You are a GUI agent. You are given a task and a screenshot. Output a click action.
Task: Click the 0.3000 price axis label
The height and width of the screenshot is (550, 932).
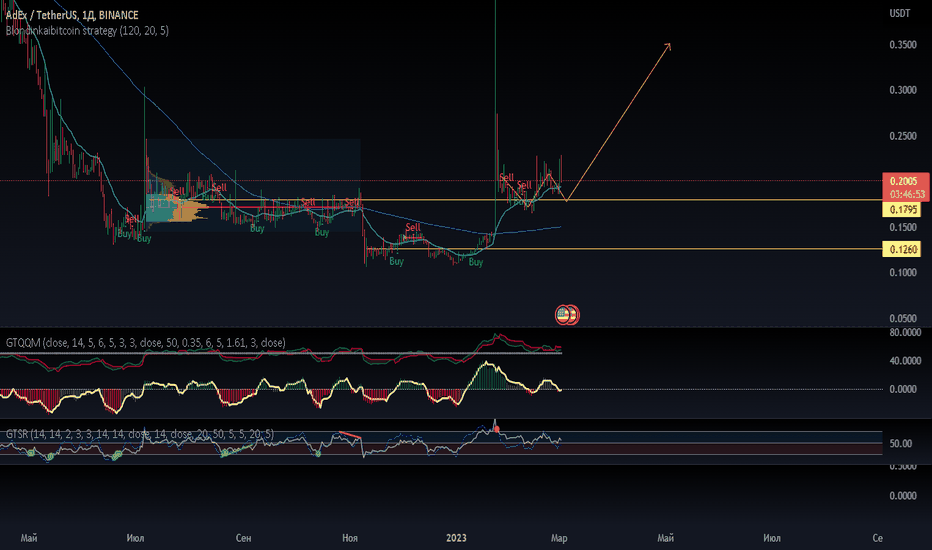pyautogui.click(x=903, y=90)
